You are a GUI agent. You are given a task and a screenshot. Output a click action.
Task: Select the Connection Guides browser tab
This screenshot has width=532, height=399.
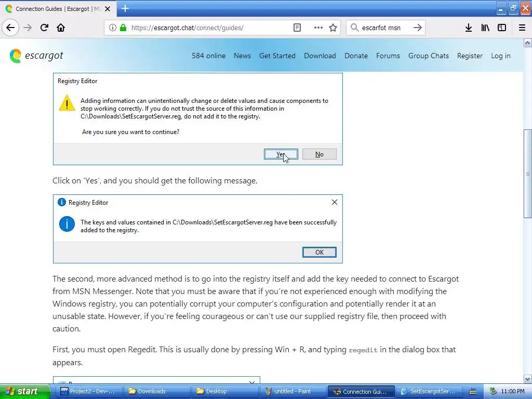coord(58,9)
